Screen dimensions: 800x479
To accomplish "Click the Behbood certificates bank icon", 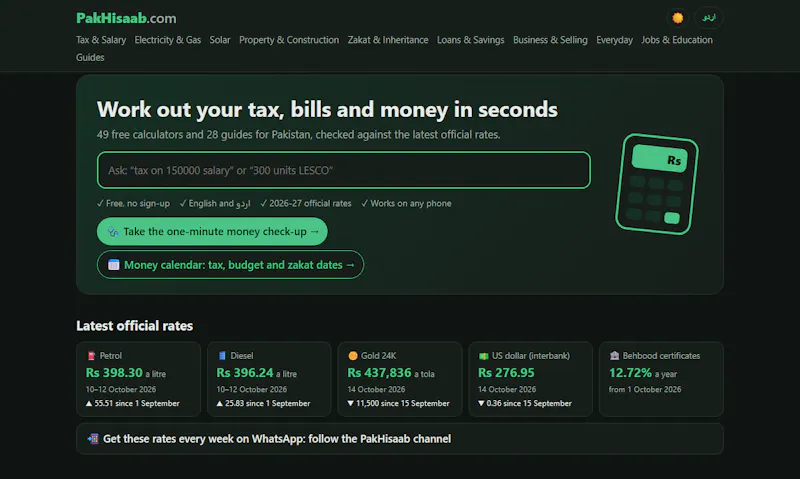I will point(614,356).
